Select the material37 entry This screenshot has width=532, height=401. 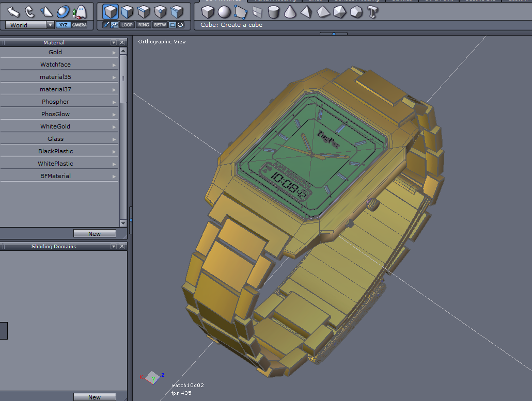[59, 89]
